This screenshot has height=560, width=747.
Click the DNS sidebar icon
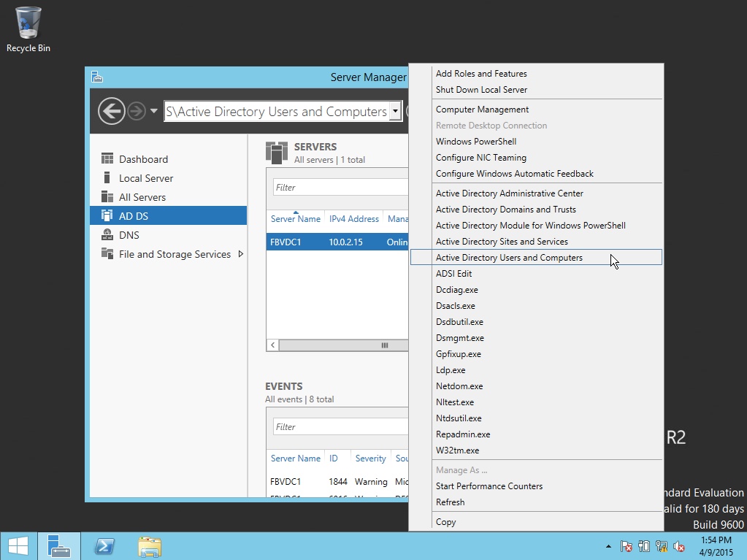click(x=107, y=235)
